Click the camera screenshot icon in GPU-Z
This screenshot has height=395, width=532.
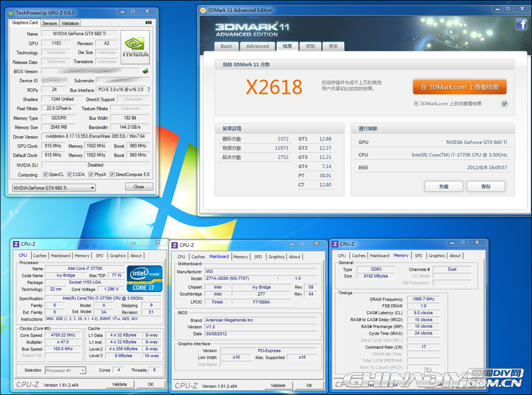point(148,22)
